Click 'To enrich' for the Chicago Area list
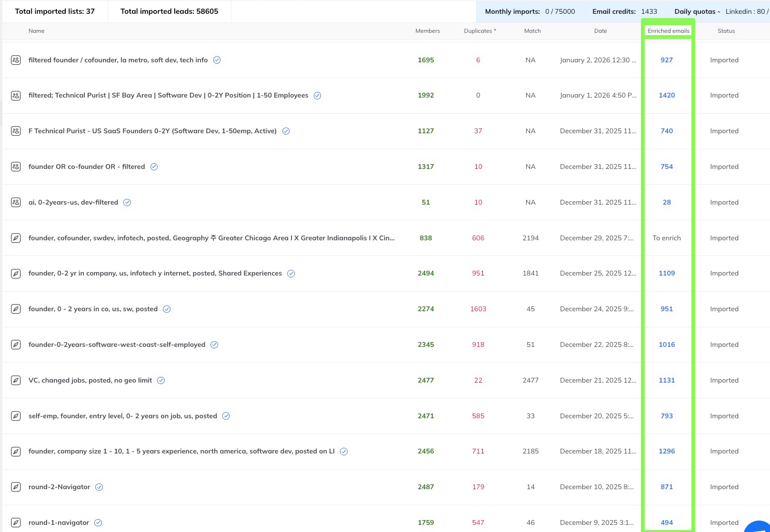The width and height of the screenshot is (770, 532). click(x=667, y=238)
